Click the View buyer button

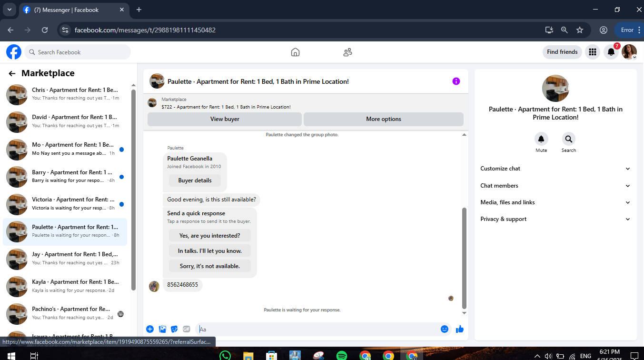pyautogui.click(x=225, y=119)
